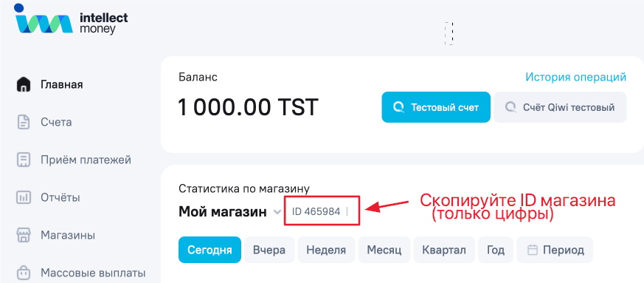
Task: Click the receipt icon beside Приём платежей
Action: click(x=24, y=160)
